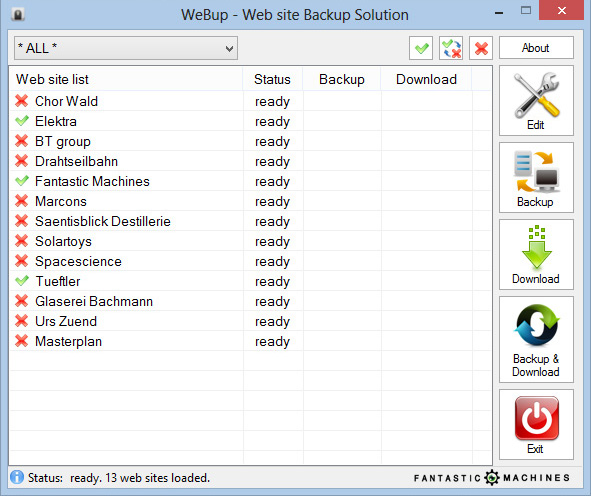Expand the * ALL * group dropdown
The image size is (591, 496).
point(126,48)
